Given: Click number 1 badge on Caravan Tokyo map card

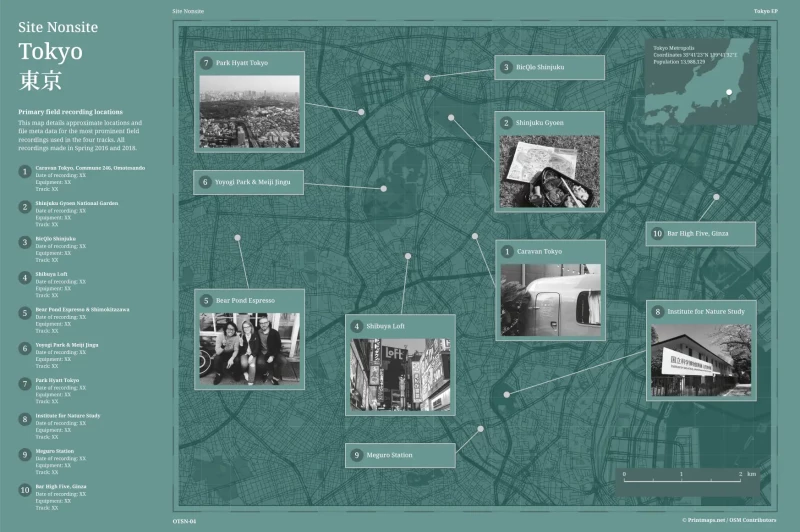Looking at the screenshot, I should tap(507, 251).
